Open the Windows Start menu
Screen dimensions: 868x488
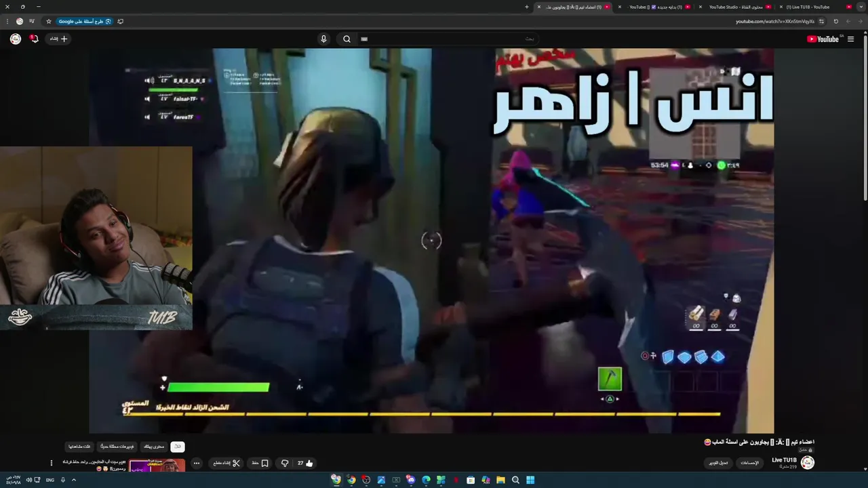click(x=530, y=480)
